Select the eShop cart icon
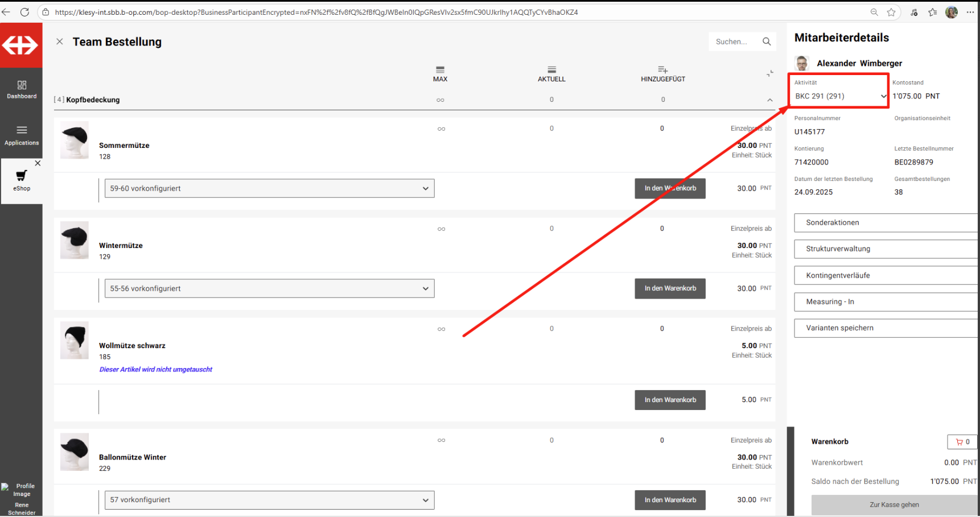The height and width of the screenshot is (517, 980). pos(22,176)
